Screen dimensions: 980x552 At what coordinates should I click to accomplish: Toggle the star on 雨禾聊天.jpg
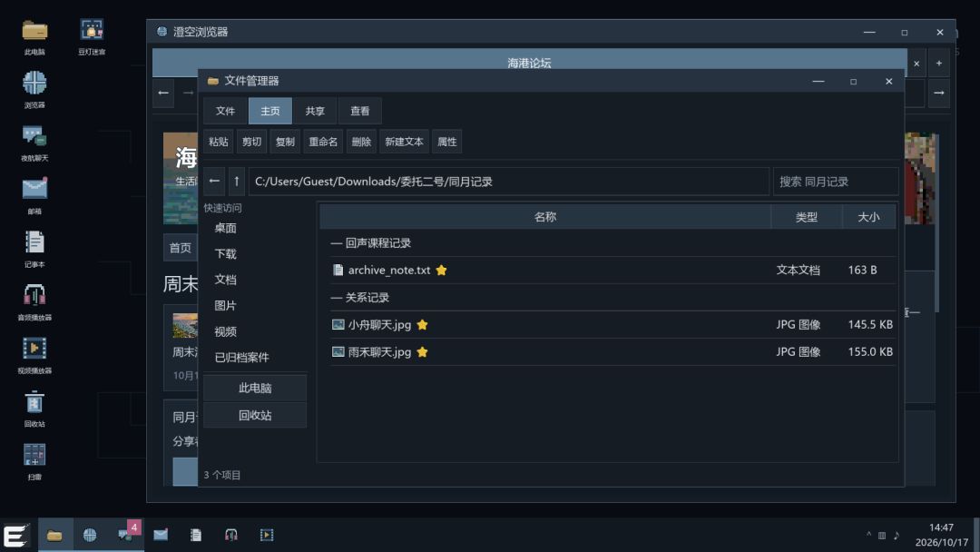pyautogui.click(x=423, y=352)
